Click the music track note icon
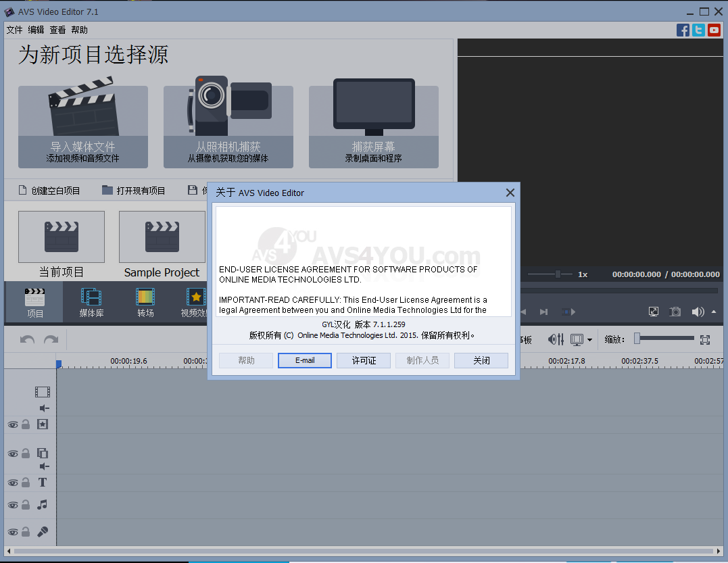Screen dimensions: 728x563 43,504
